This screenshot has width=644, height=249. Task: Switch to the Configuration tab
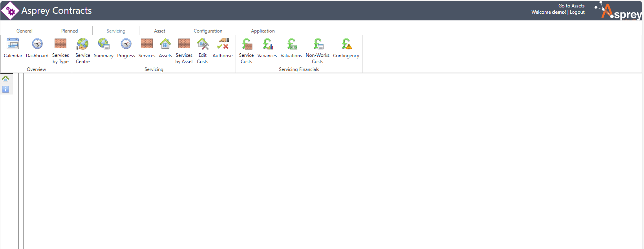(x=208, y=31)
